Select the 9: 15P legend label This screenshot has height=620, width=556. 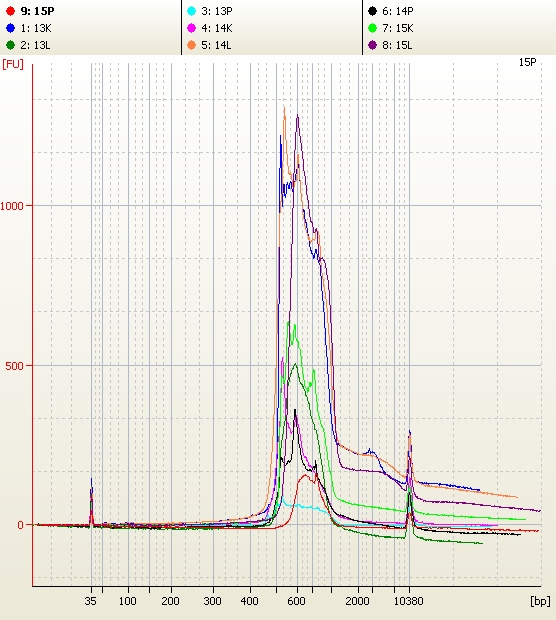[x=37, y=11]
